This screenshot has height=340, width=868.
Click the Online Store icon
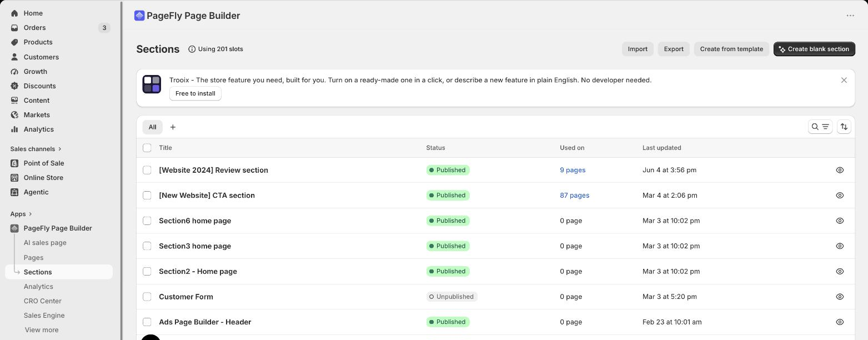click(x=14, y=178)
